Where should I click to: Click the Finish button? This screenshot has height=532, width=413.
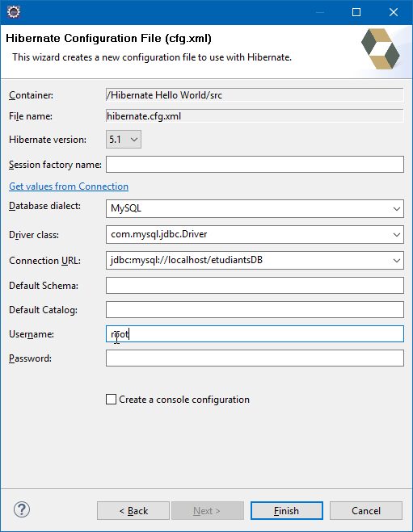[287, 511]
